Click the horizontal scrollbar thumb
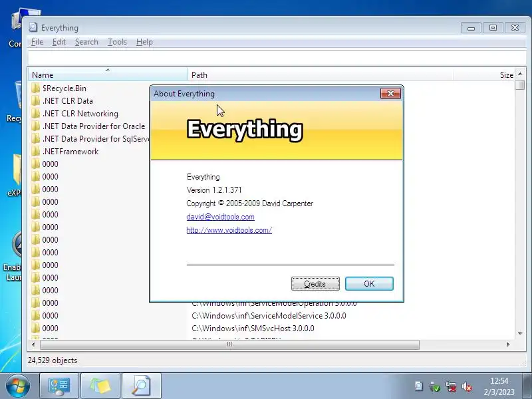The height and width of the screenshot is (399, 532). [229, 344]
